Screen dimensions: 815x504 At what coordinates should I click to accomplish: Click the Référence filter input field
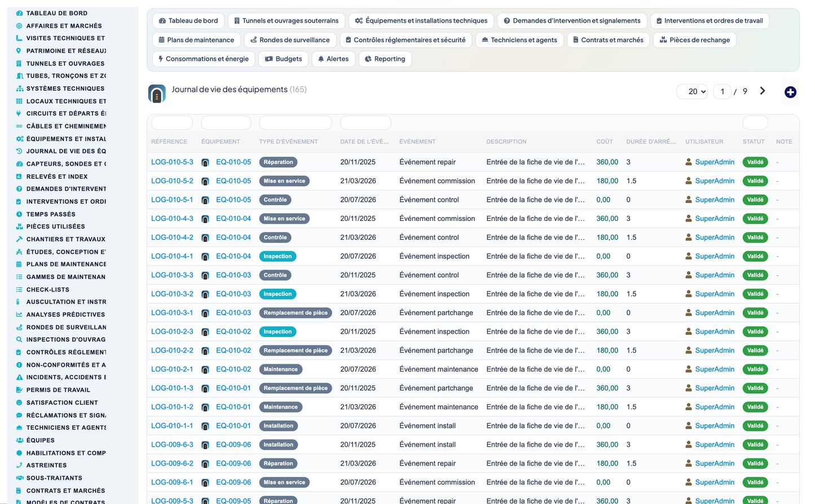point(172,122)
